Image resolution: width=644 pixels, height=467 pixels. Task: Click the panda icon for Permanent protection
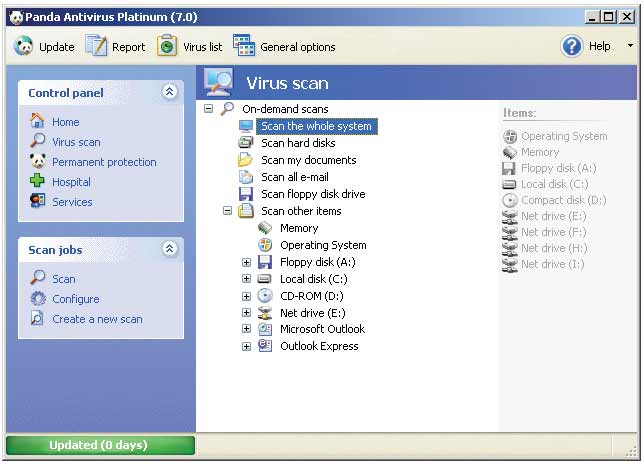[38, 162]
